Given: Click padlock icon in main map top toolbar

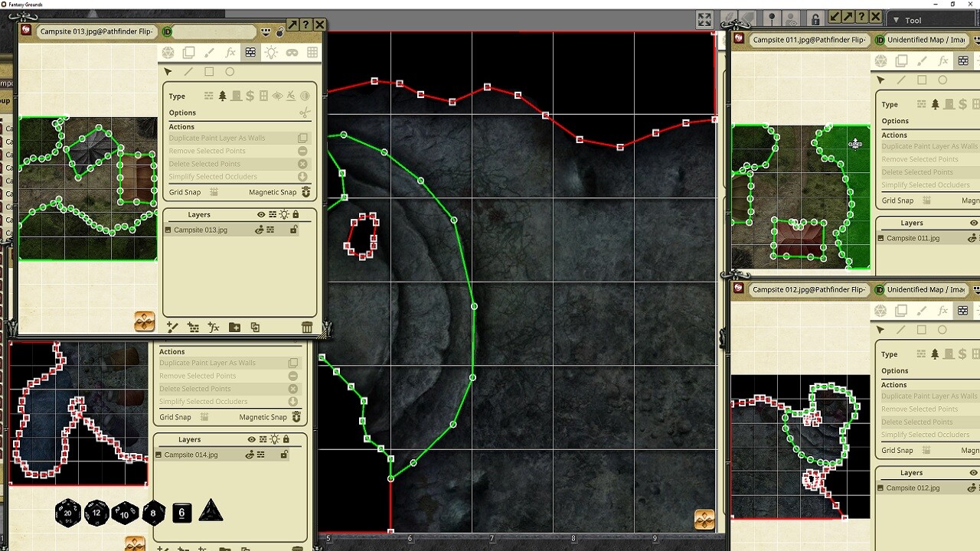Looking at the screenshot, I should click(x=815, y=19).
